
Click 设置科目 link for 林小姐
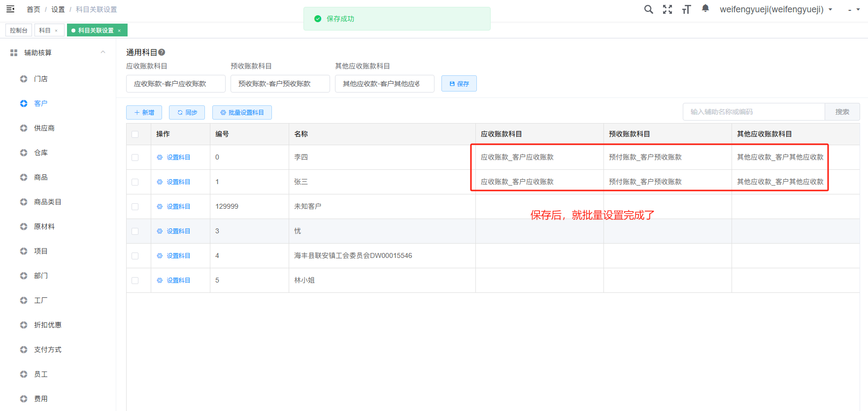tap(173, 281)
